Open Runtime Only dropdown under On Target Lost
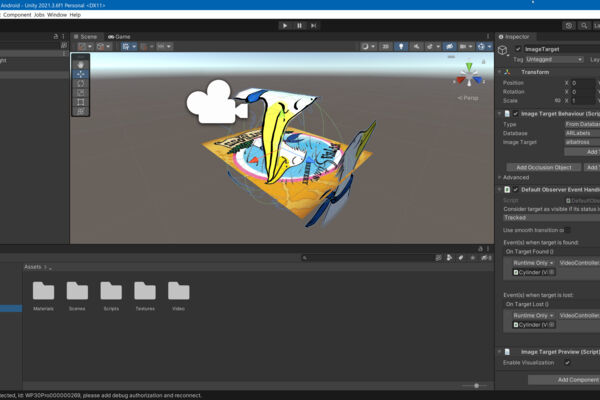 (x=533, y=315)
